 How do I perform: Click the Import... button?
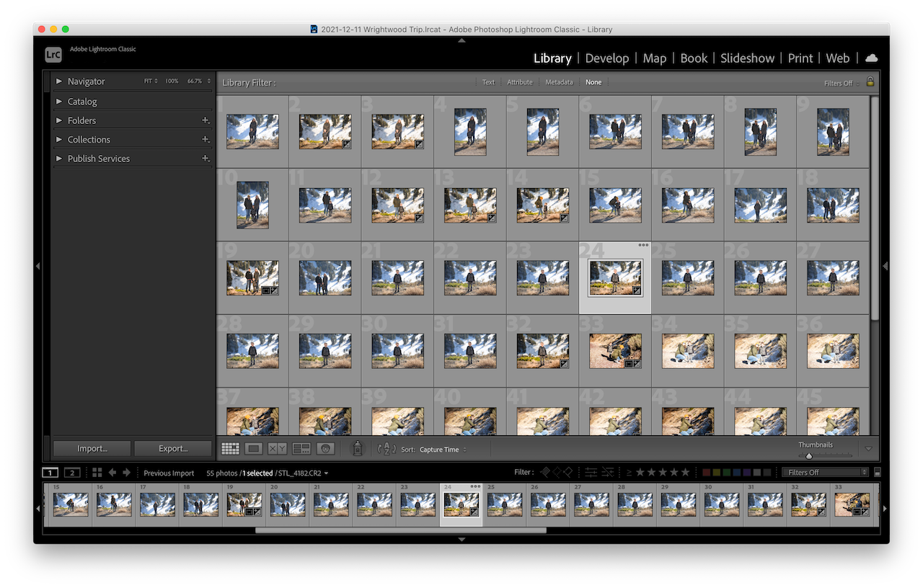92,448
